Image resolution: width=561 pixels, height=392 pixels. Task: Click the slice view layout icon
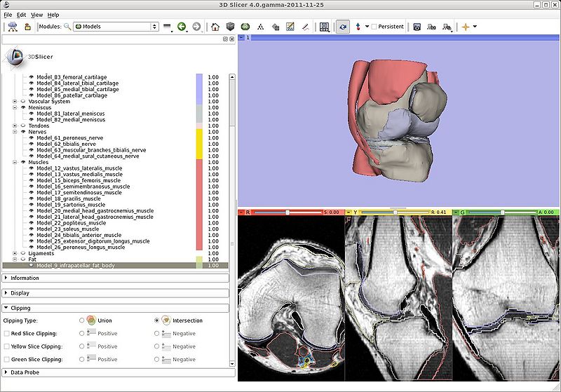[325, 27]
